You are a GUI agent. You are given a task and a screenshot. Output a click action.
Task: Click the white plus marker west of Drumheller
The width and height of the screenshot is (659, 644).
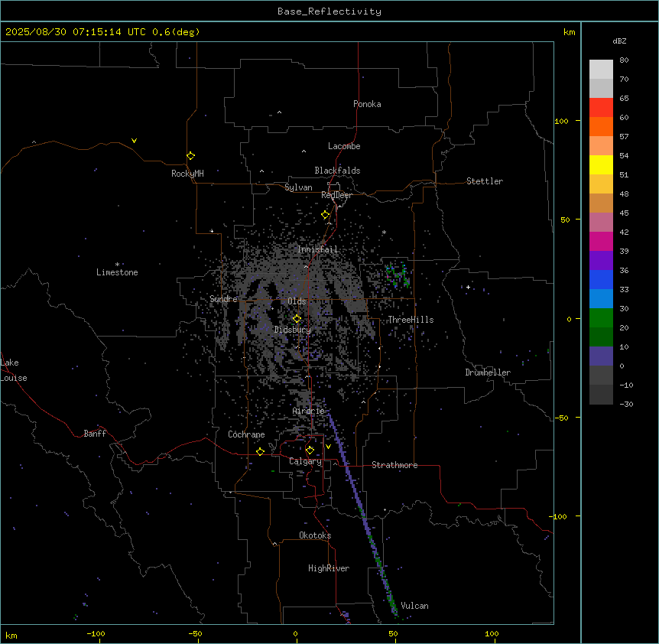[x=468, y=287]
